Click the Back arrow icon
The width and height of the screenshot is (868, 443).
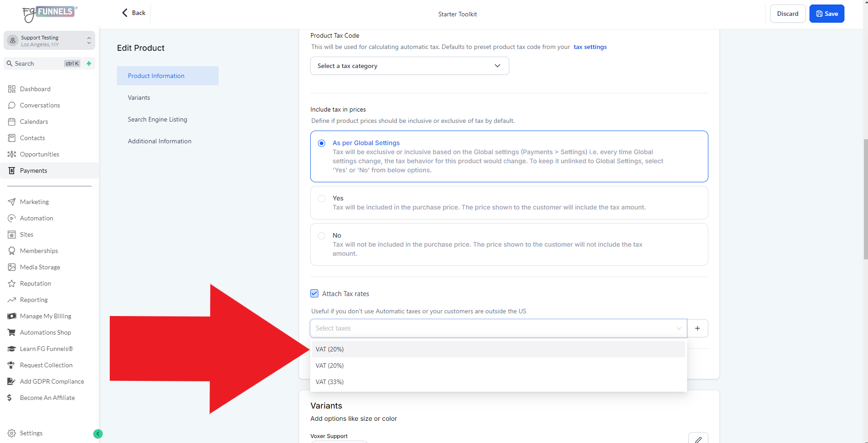coord(125,13)
